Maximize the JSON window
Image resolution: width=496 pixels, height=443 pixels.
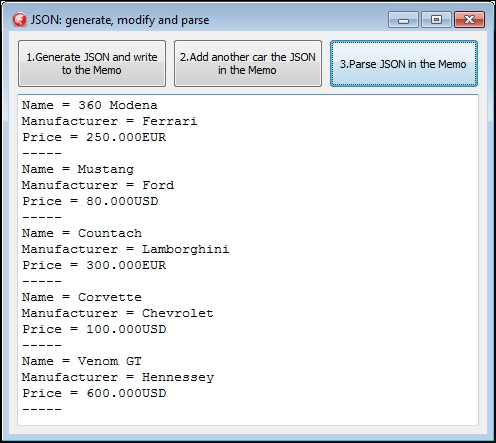pyautogui.click(x=436, y=20)
